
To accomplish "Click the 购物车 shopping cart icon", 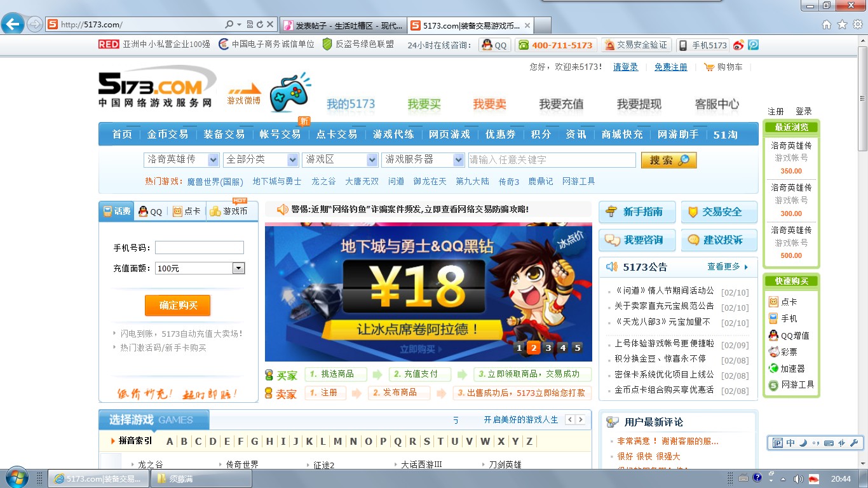I will pyautogui.click(x=709, y=67).
